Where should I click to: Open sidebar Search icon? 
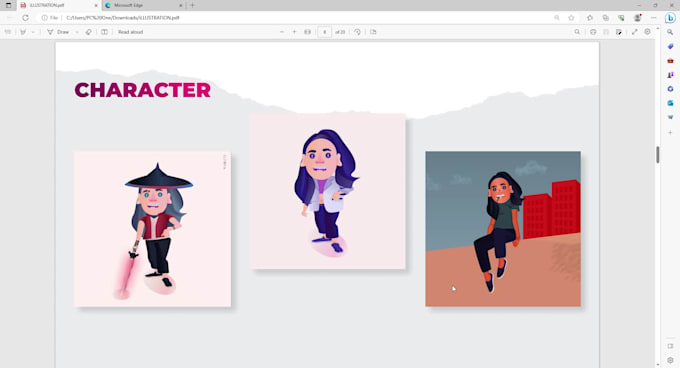click(670, 33)
